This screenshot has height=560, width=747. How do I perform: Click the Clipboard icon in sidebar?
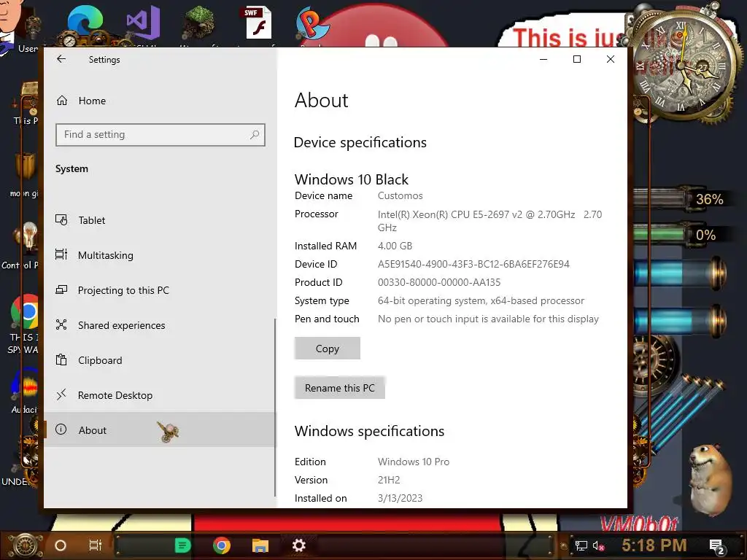point(61,359)
